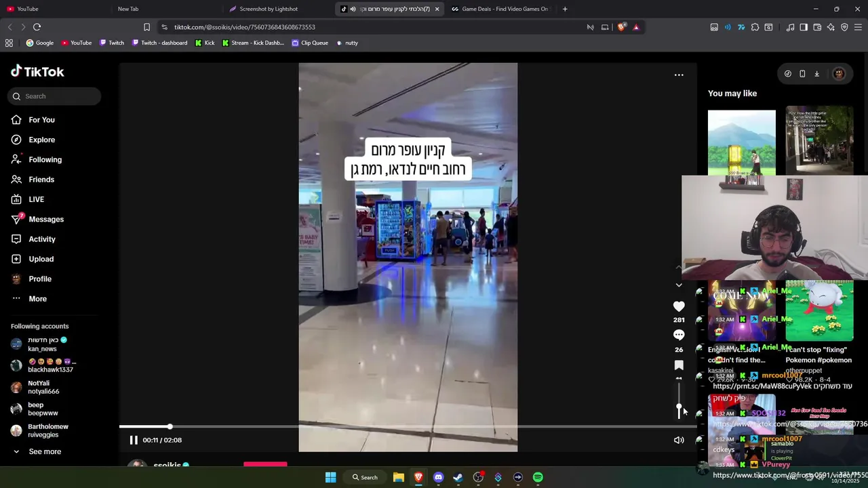
Task: Switch to Screenshot by Lightshot tab
Action: pyautogui.click(x=278, y=9)
